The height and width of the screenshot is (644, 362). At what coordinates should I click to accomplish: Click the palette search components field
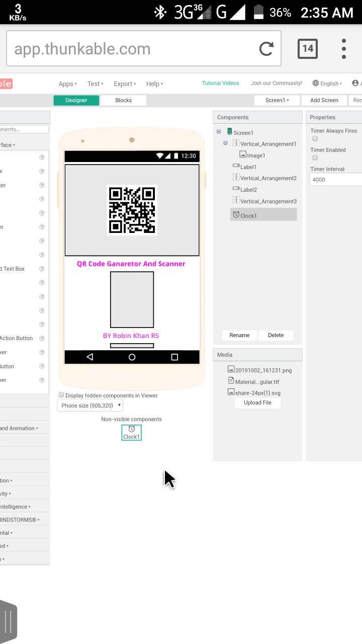pos(24,129)
